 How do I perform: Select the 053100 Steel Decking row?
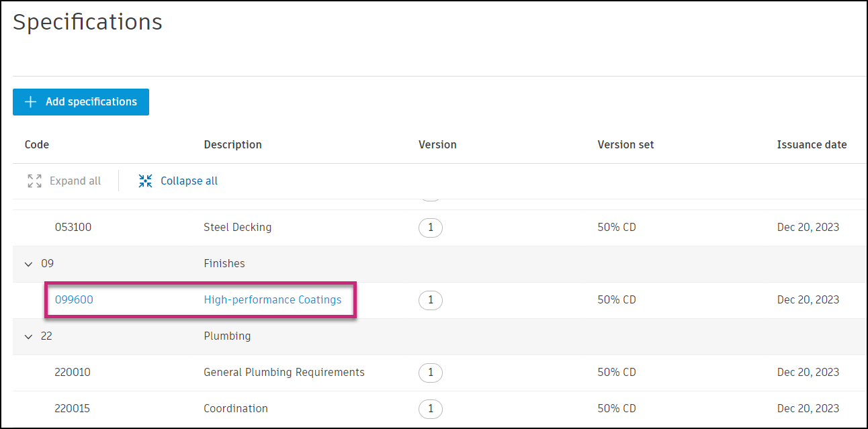point(73,227)
